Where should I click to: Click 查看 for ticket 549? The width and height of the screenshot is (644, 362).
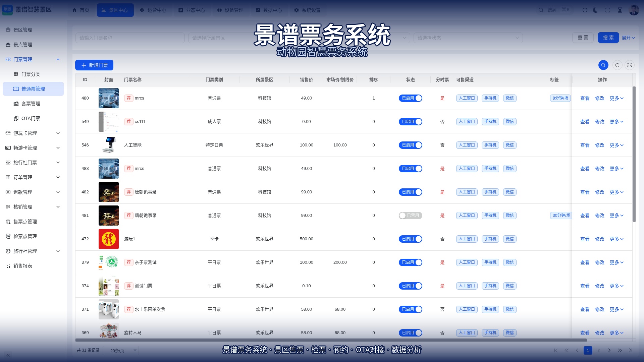tap(585, 122)
